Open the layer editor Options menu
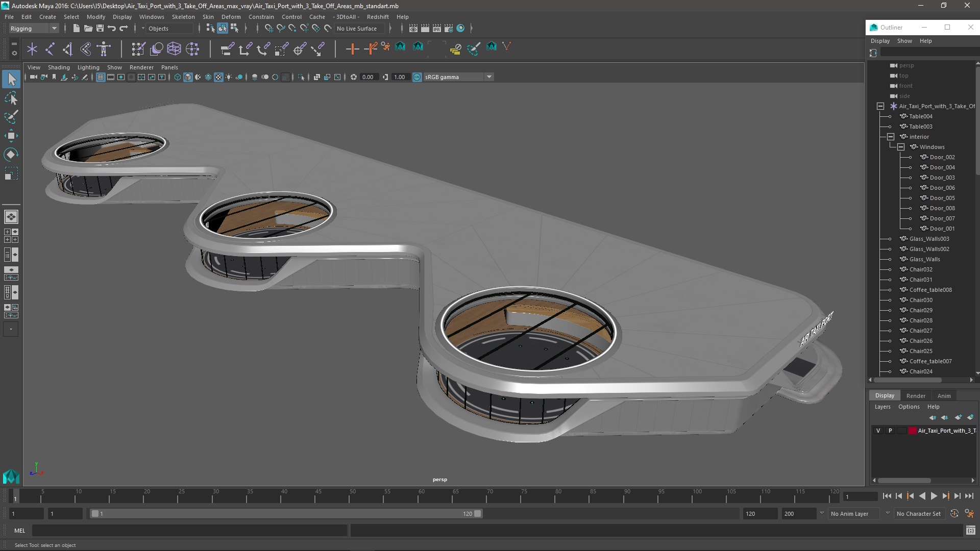 click(x=909, y=407)
